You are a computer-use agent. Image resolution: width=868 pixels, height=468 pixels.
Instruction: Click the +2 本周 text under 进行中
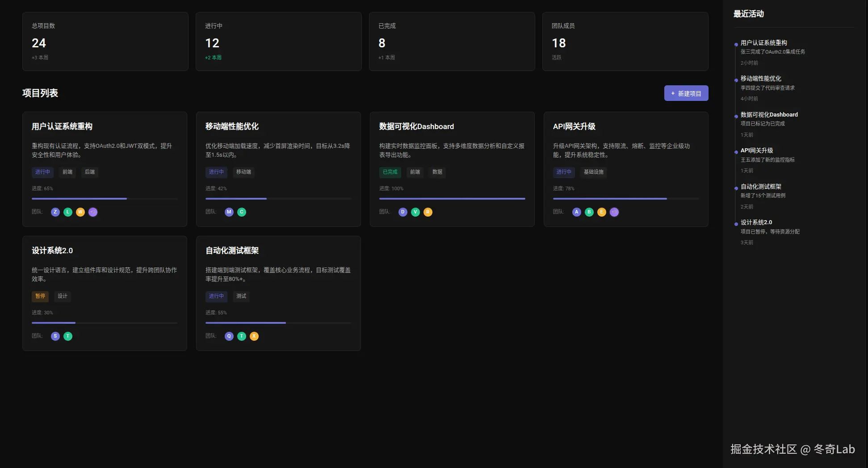[213, 58]
